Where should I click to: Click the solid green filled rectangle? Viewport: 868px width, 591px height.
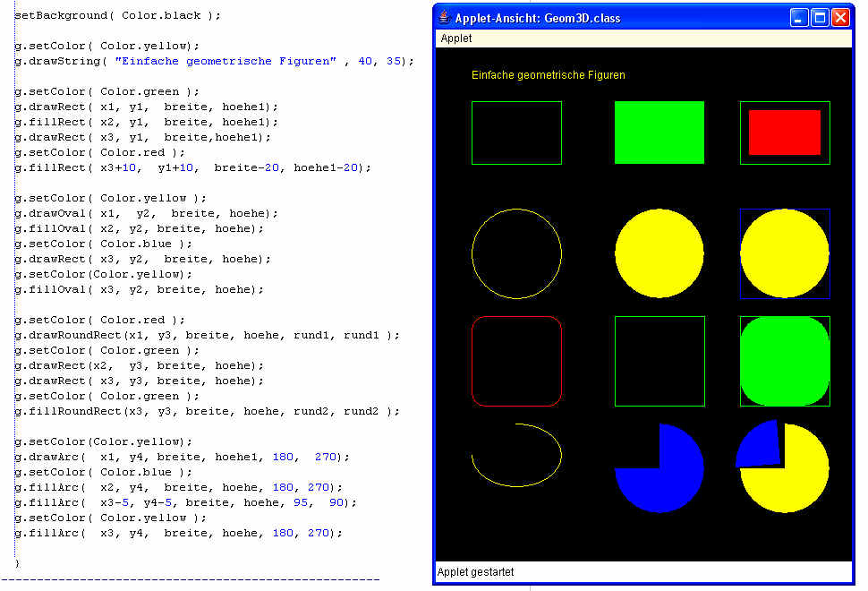point(660,133)
